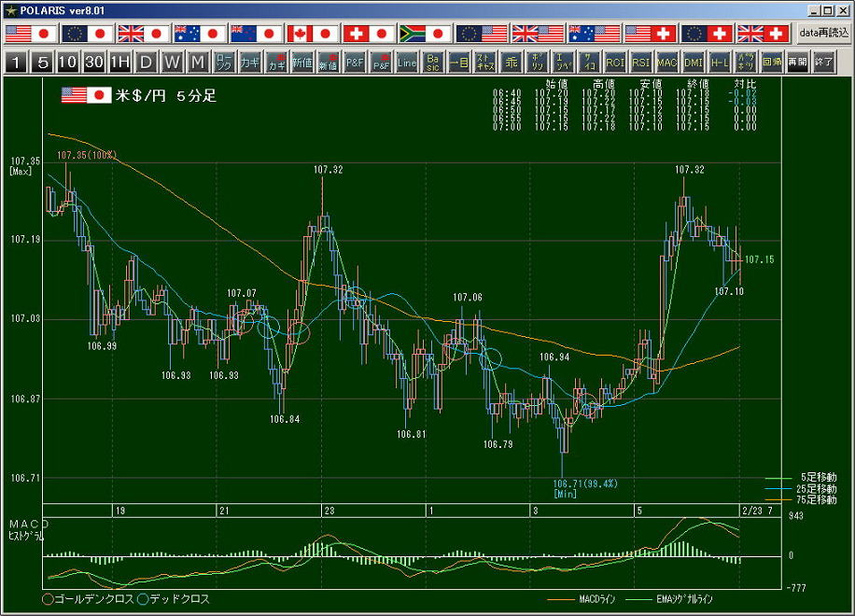
Task: Select the USD/CHF flag pair button
Action: coord(651,34)
